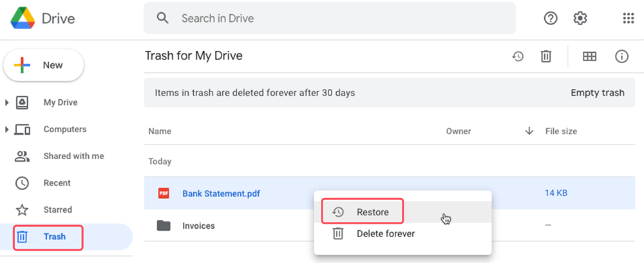This screenshot has width=644, height=263.
Task: Open the Recent section
Action: [57, 183]
